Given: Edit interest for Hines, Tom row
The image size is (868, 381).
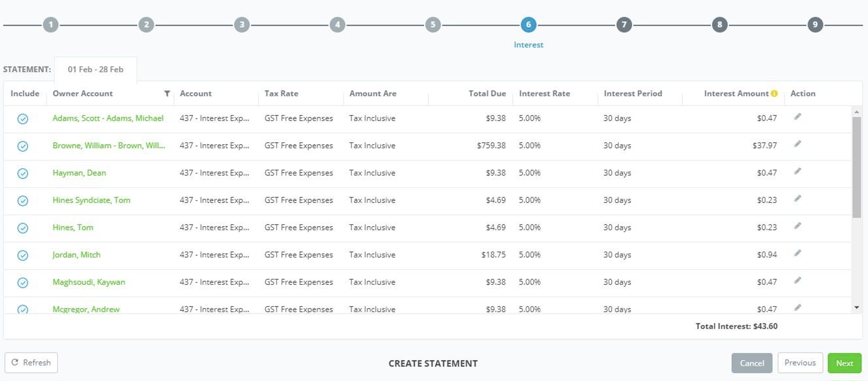Looking at the screenshot, I should (x=797, y=226).
